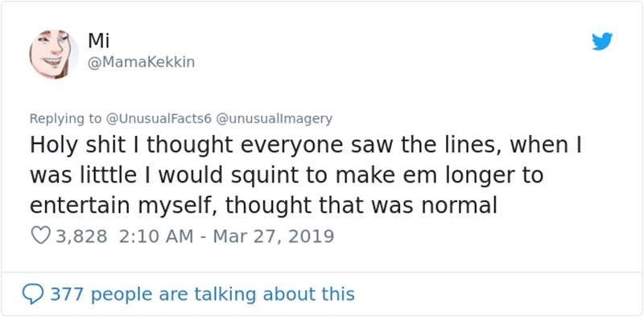Open the display name Mi
Image resolution: width=644 pixels, height=317 pixels.
click(x=98, y=40)
